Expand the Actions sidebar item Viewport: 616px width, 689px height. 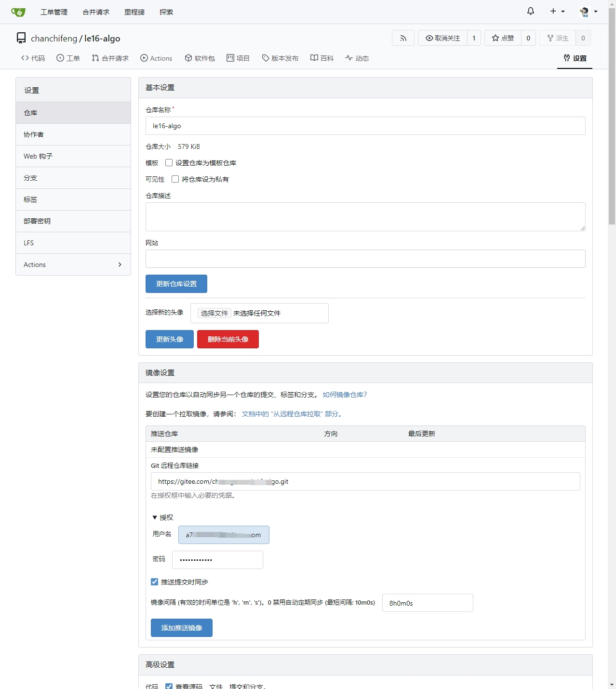pyautogui.click(x=73, y=265)
